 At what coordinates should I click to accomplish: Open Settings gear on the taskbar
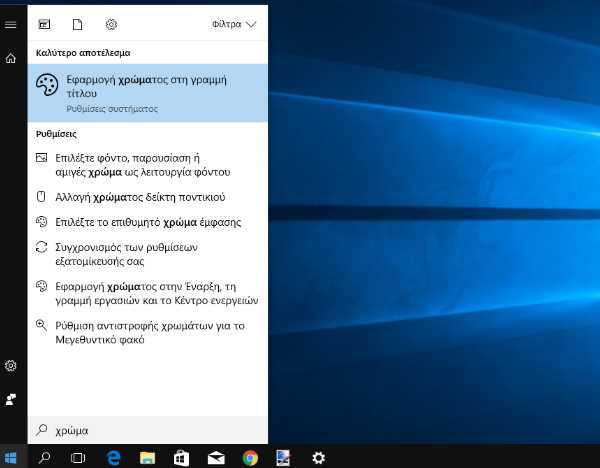tap(318, 458)
